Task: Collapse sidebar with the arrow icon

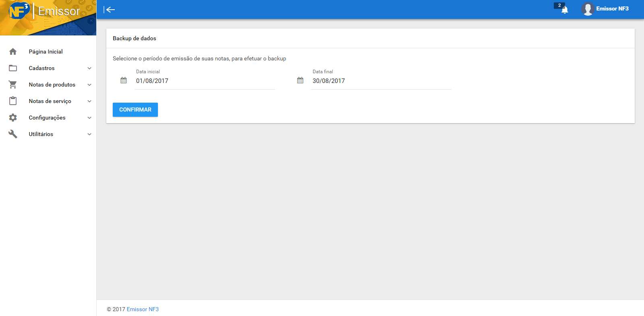Action: click(109, 10)
